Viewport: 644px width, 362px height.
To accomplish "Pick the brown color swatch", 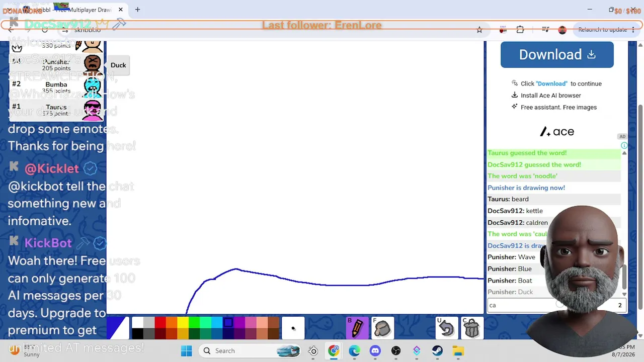I will [x=274, y=323].
